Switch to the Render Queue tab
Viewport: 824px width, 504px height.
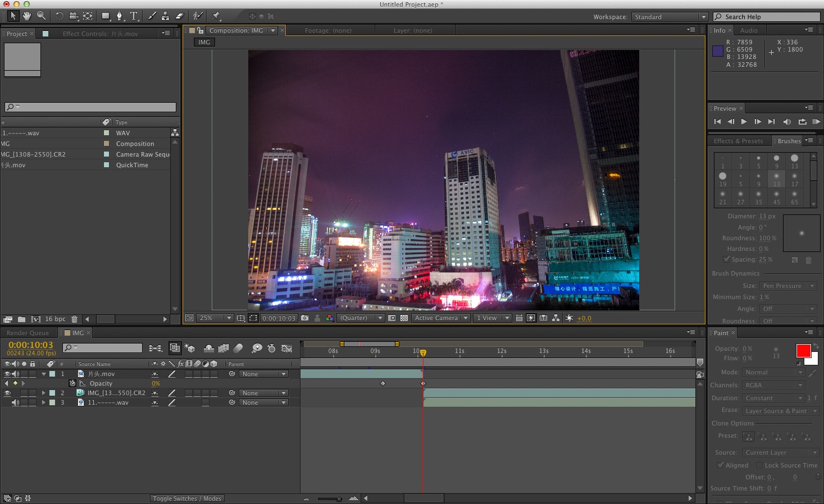28,333
